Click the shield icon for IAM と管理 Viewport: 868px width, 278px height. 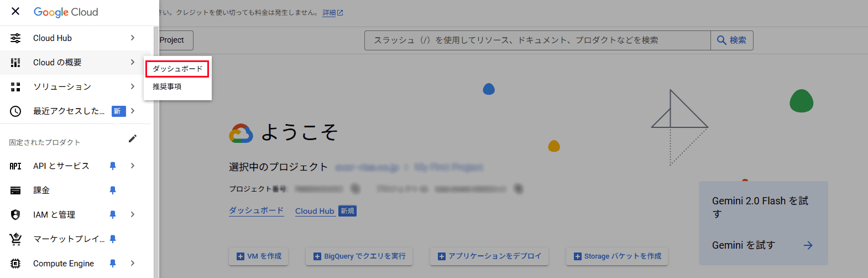coord(15,215)
